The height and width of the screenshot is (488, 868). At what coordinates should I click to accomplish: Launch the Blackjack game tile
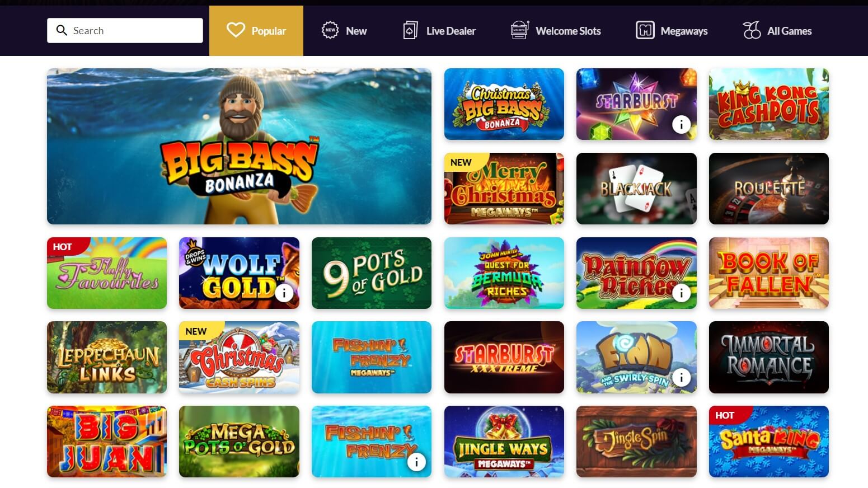[636, 189]
